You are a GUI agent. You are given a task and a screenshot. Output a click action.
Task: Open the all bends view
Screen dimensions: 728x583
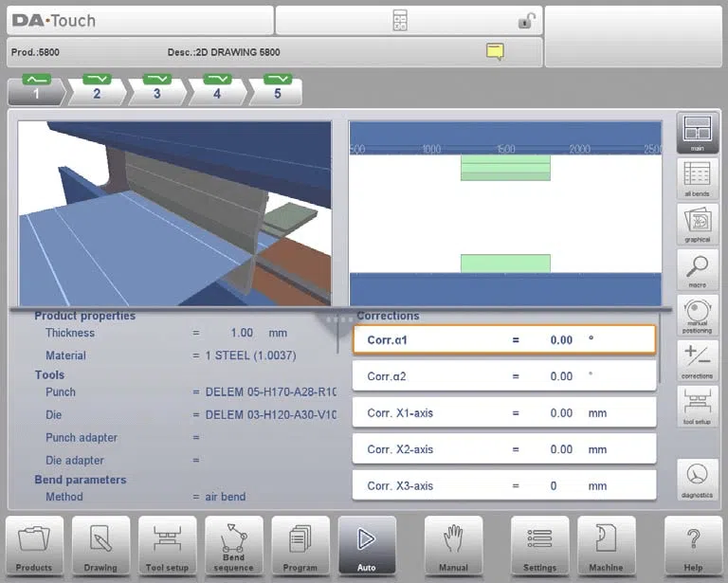coord(698,178)
